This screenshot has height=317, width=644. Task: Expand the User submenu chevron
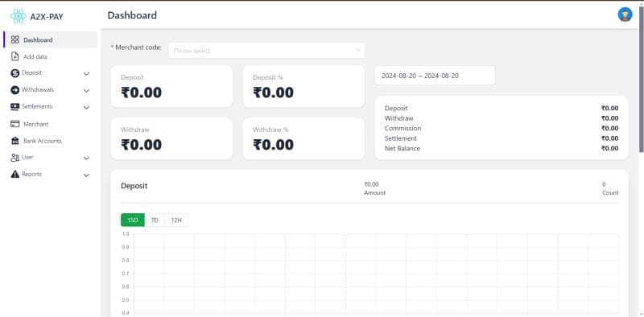coord(86,158)
